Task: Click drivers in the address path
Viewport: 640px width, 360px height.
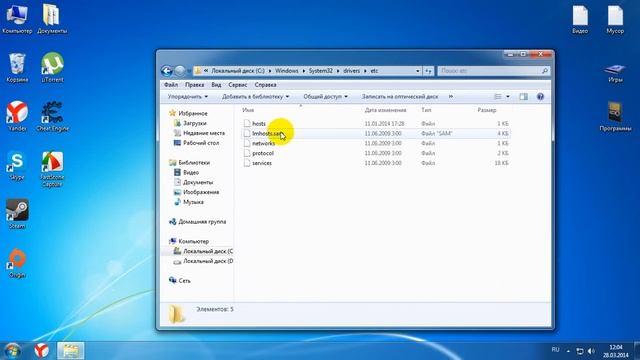Action: (351, 71)
